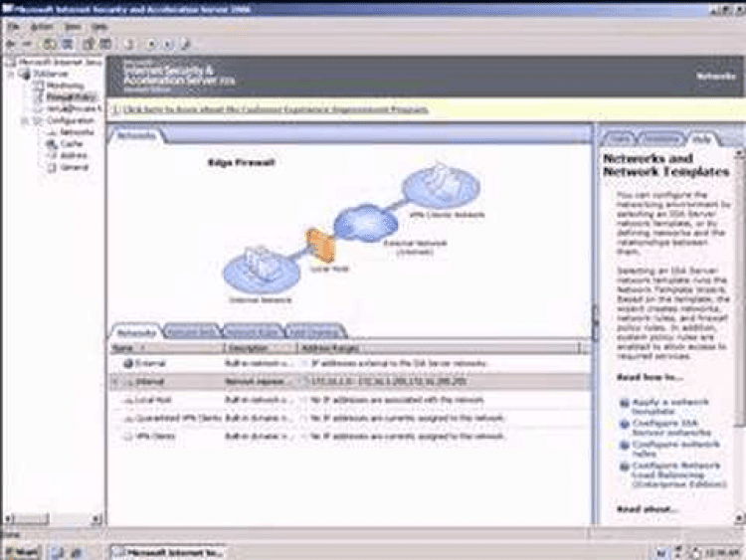Screen dimensions: 746x560
Task: Click the Forward arrow in the toolbar
Action: pyautogui.click(x=27, y=44)
